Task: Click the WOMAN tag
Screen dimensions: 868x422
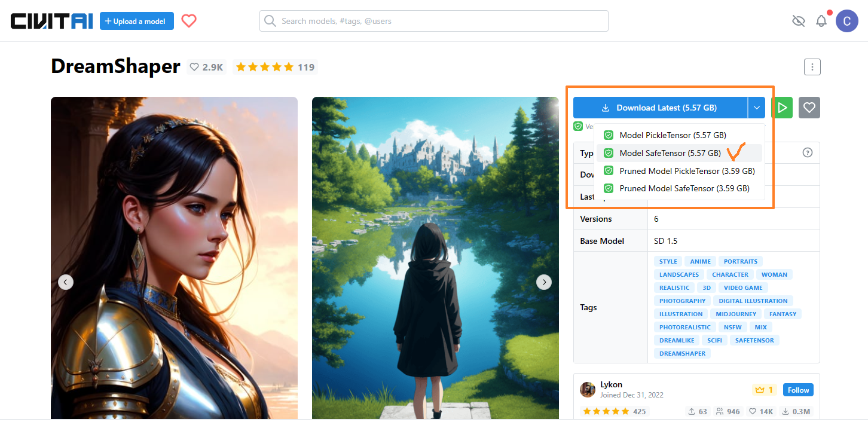Action: [x=774, y=274]
